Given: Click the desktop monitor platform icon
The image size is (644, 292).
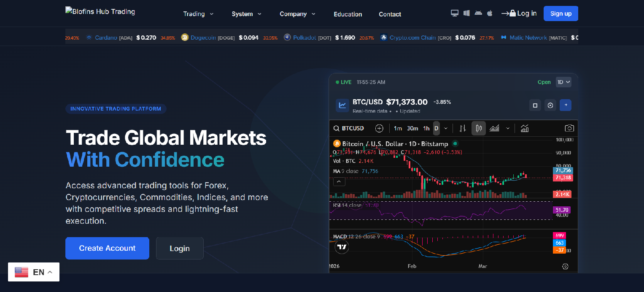Looking at the screenshot, I should coord(455,13).
